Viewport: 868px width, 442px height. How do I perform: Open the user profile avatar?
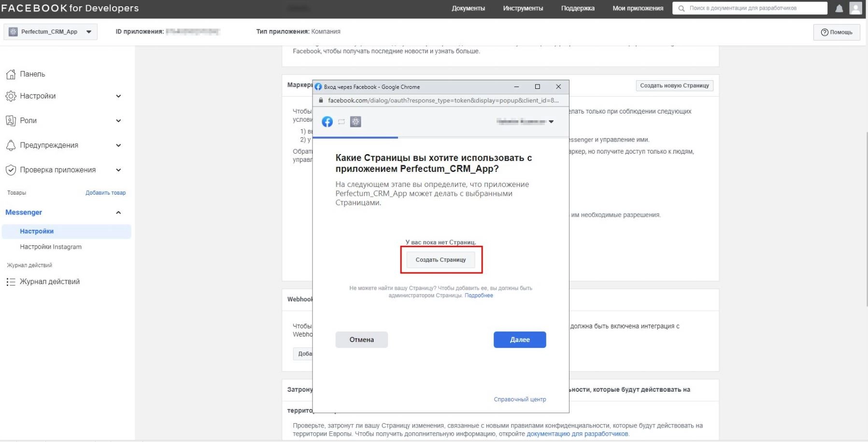tap(855, 8)
